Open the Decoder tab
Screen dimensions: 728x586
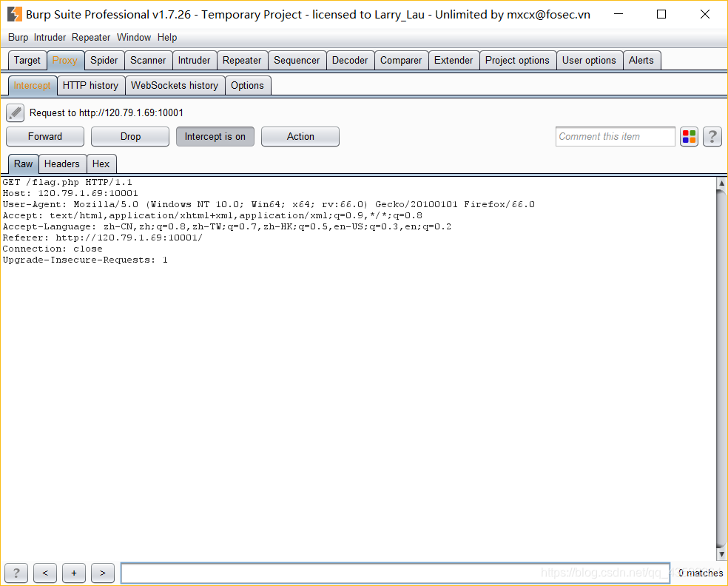(350, 61)
